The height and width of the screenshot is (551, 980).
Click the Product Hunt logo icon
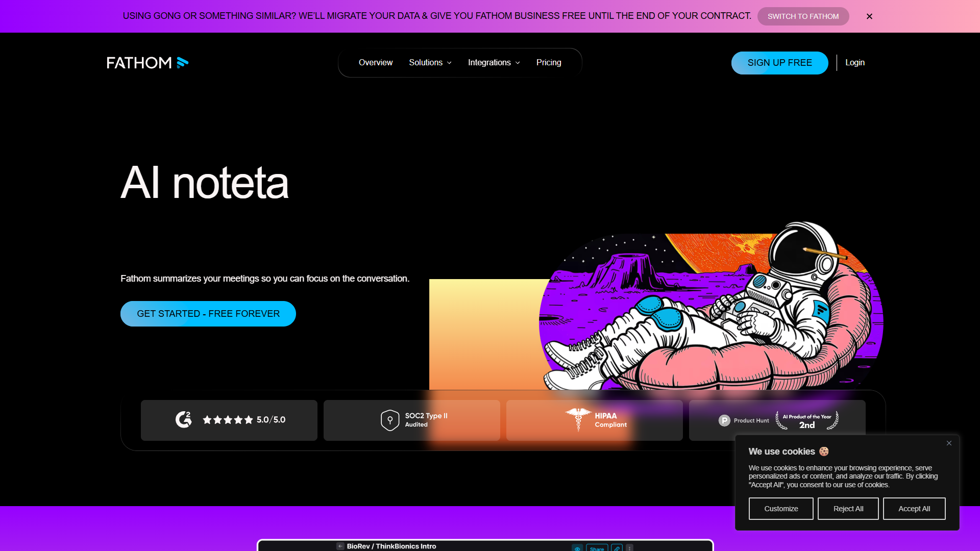coord(724,420)
